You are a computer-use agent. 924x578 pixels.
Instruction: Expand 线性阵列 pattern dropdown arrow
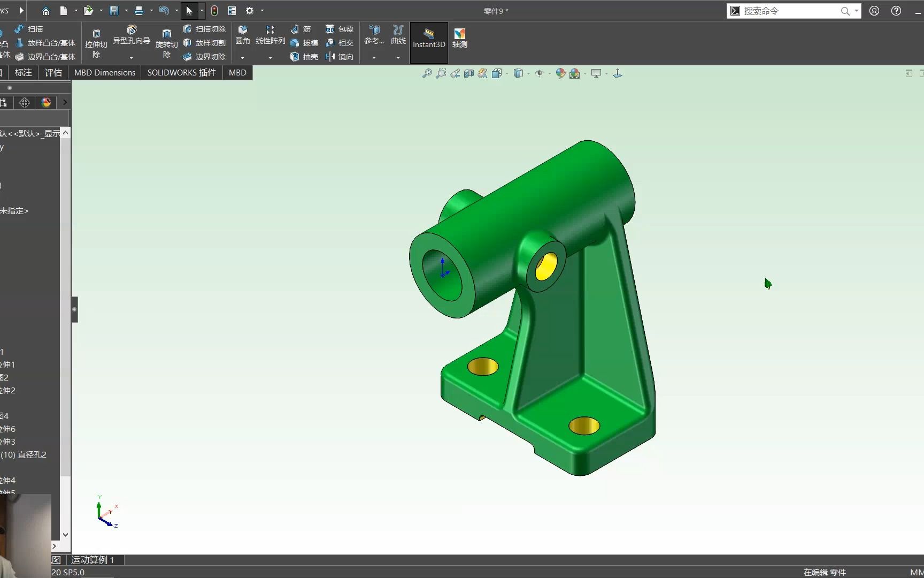coord(270,58)
